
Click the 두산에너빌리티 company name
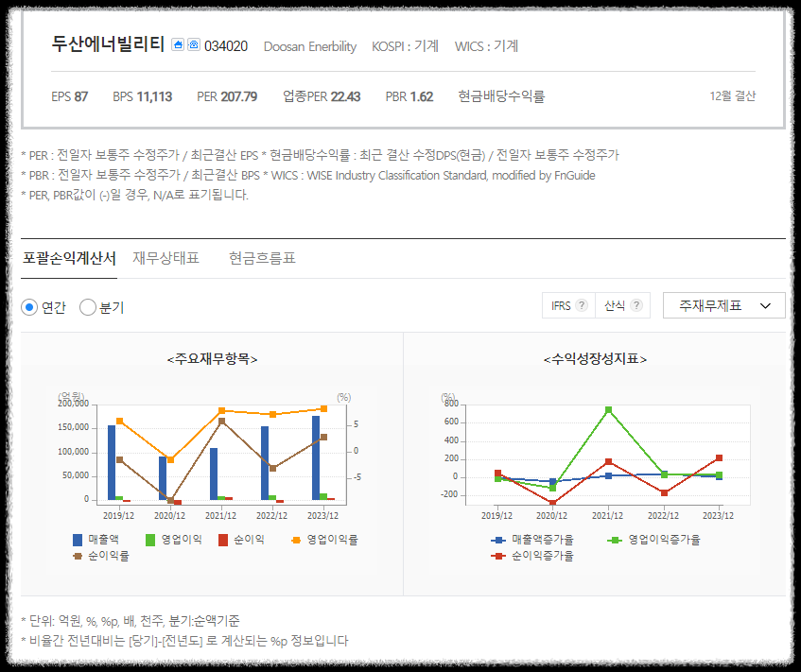click(x=108, y=44)
